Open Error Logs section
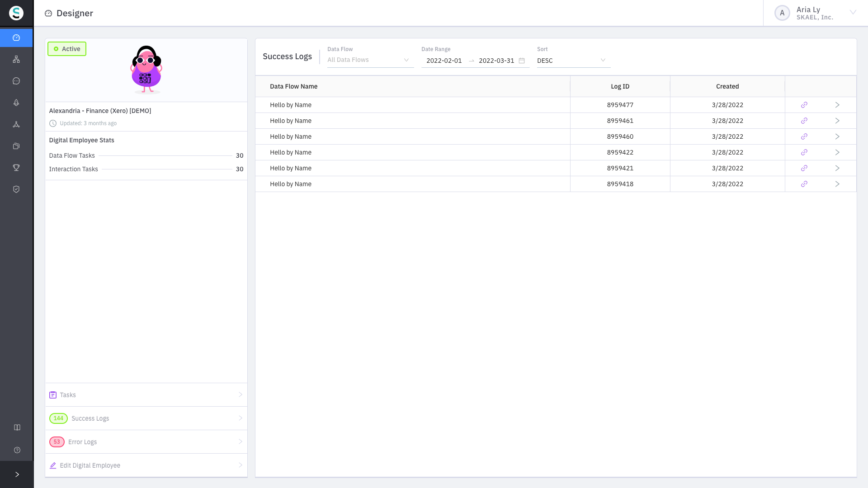Screen dimensions: 868x488 (146, 442)
